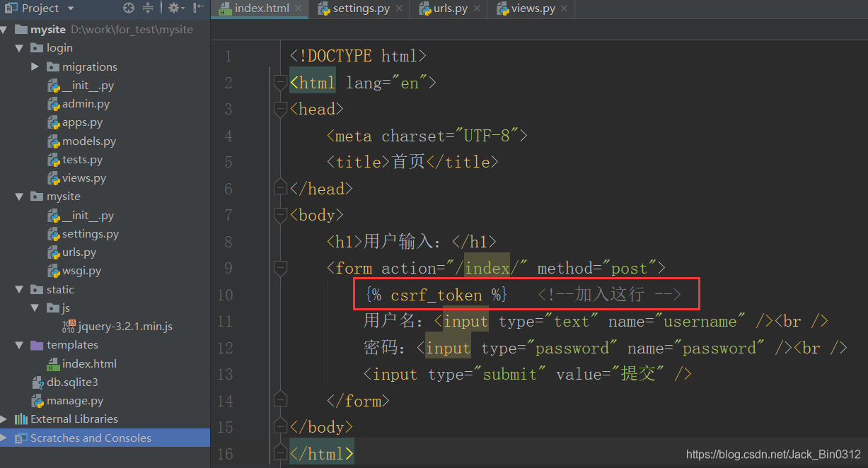
Task: Click the DOCTYPE declaration on line 1
Action: point(358,56)
